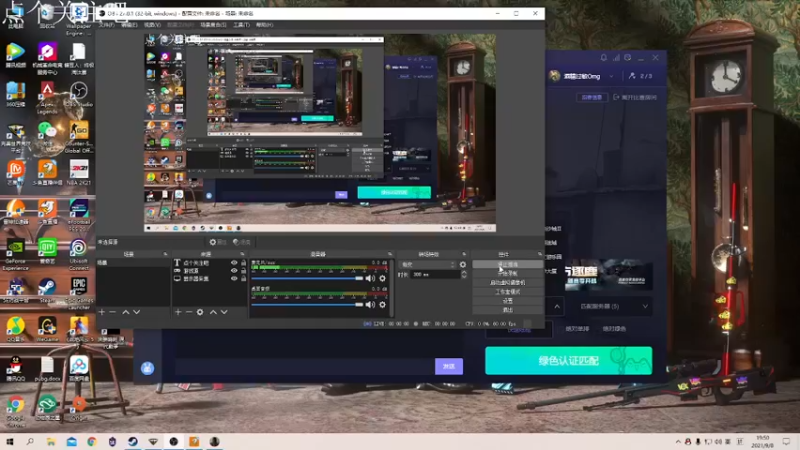
Task: Collapse panel with up chevron beside server dropdown
Action: pos(557,307)
